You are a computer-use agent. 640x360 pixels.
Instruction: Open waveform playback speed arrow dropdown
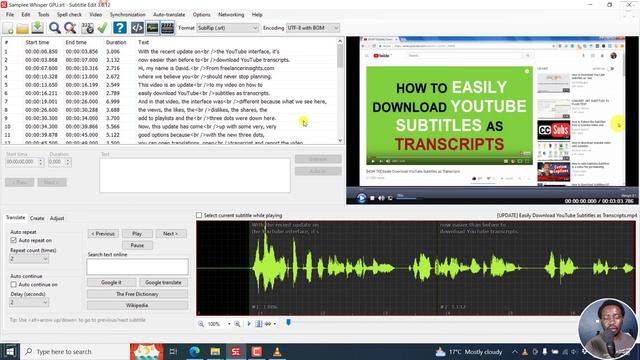(275, 324)
